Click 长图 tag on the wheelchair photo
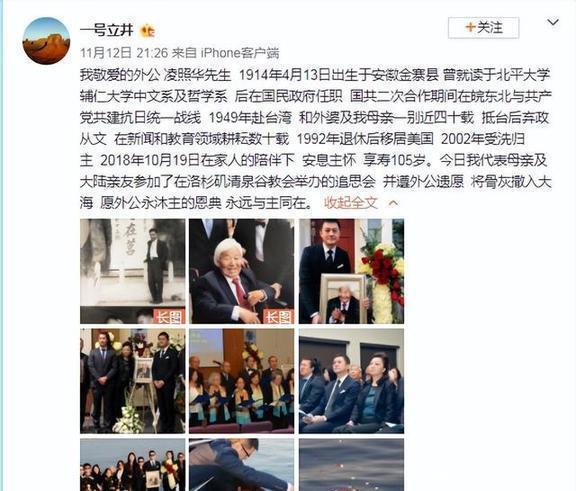The image size is (576, 491). pyautogui.click(x=278, y=316)
